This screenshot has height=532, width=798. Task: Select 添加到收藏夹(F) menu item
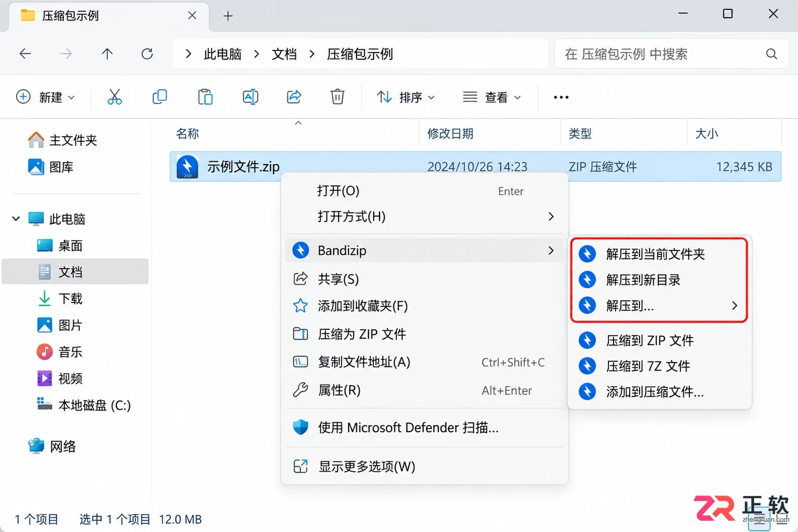[x=424, y=306]
